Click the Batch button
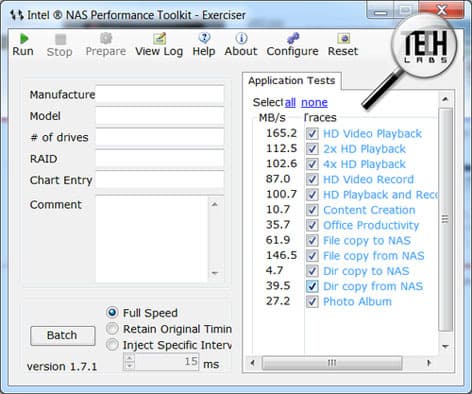The height and width of the screenshot is (394, 472). point(62,335)
